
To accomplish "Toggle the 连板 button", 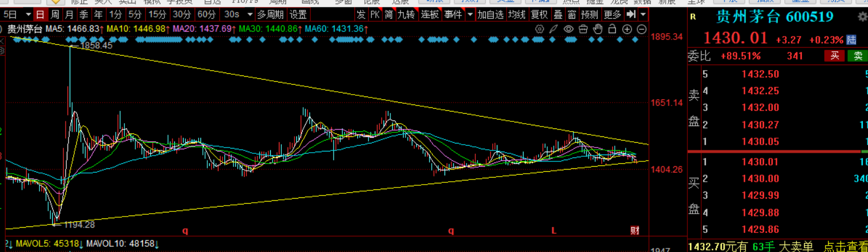I will point(430,15).
